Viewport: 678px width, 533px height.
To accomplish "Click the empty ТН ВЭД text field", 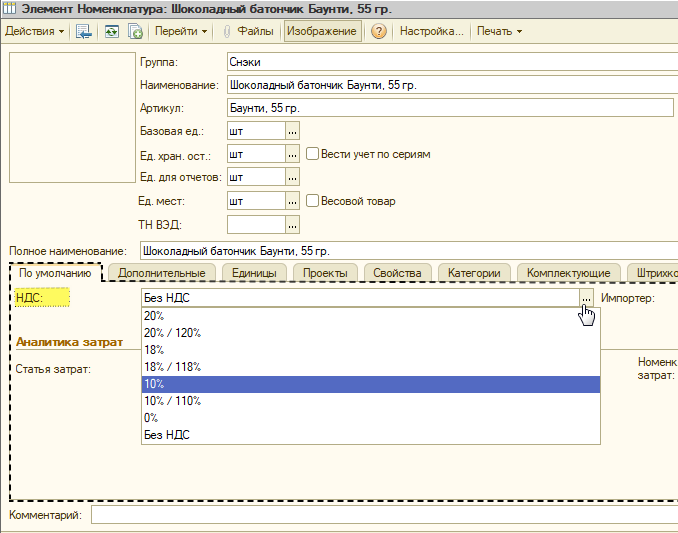I will click(x=256, y=225).
